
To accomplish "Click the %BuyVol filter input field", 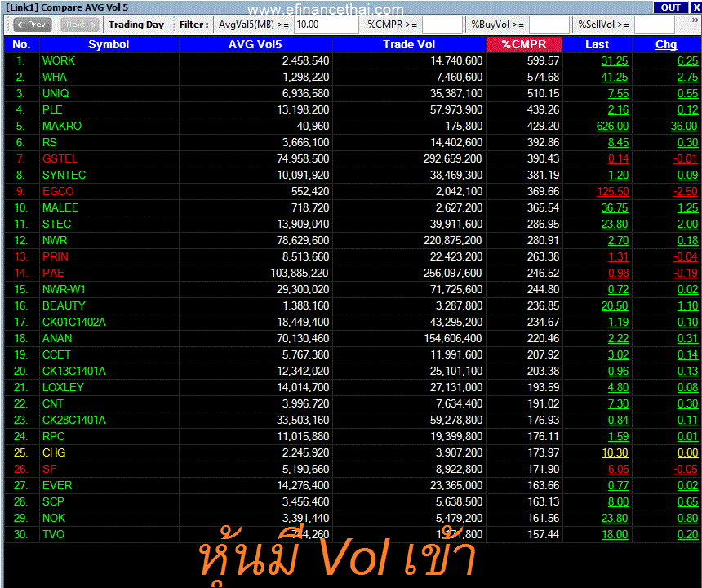I will pyautogui.click(x=549, y=24).
